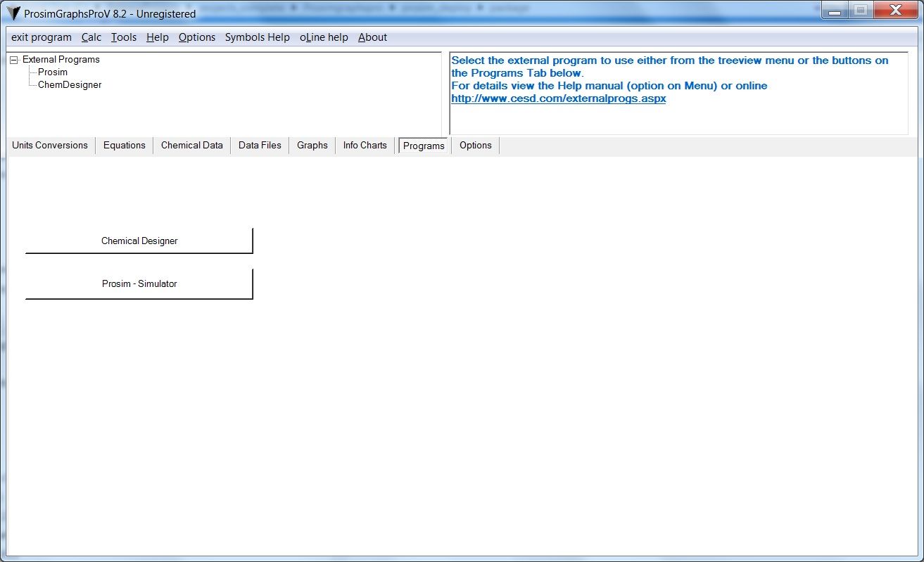
Task: Collapse the External Programs tree node
Action: [x=14, y=60]
